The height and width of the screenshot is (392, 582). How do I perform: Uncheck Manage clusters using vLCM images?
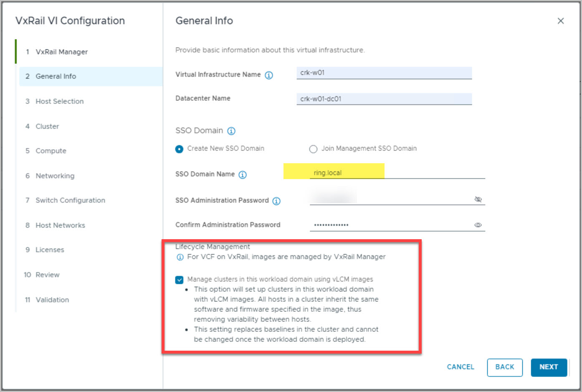tap(180, 280)
